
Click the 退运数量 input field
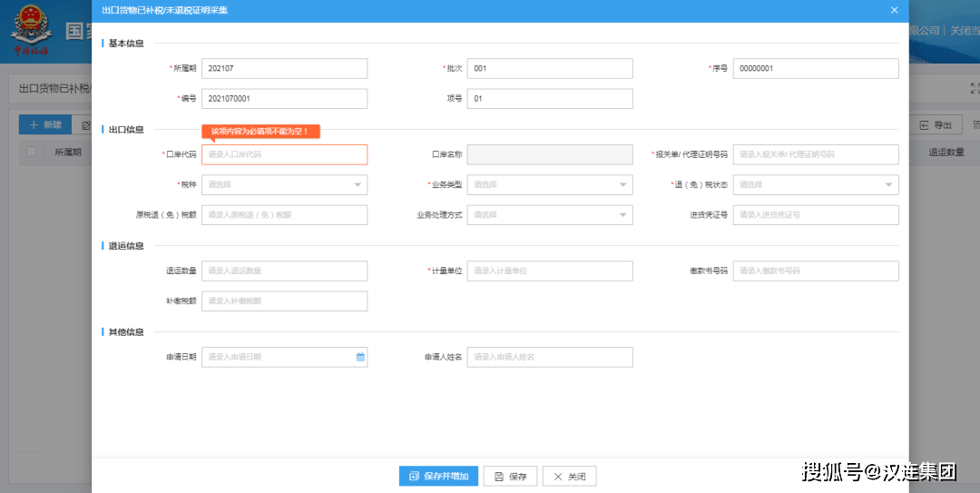284,271
